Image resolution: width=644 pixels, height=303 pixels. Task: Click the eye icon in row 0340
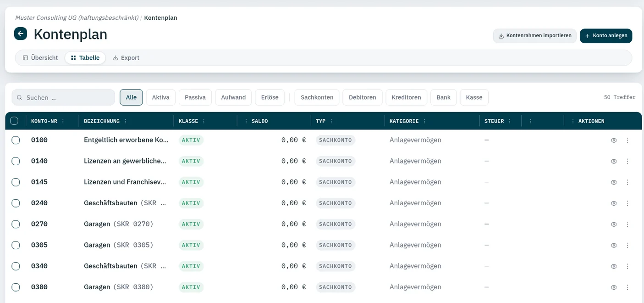coord(614,266)
